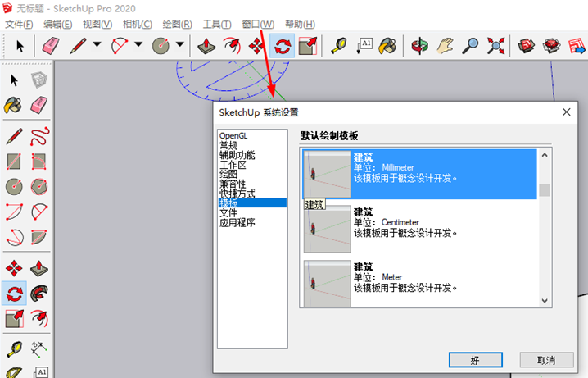The width and height of the screenshot is (588, 378).
Task: Select Rectangle tool in left palette
Action: pyautogui.click(x=14, y=162)
